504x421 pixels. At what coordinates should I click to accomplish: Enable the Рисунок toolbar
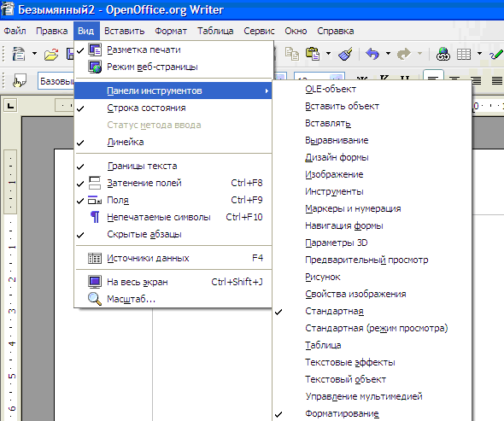click(372, 277)
